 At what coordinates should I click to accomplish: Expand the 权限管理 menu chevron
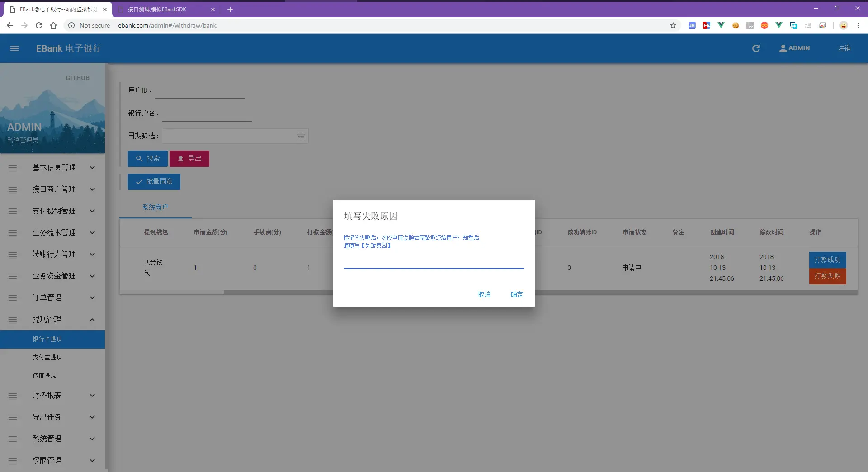[92, 461]
